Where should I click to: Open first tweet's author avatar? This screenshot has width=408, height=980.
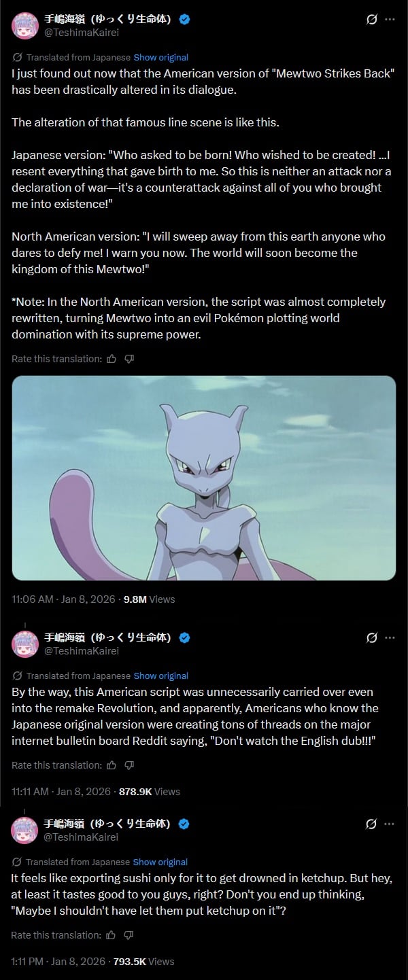point(25,26)
